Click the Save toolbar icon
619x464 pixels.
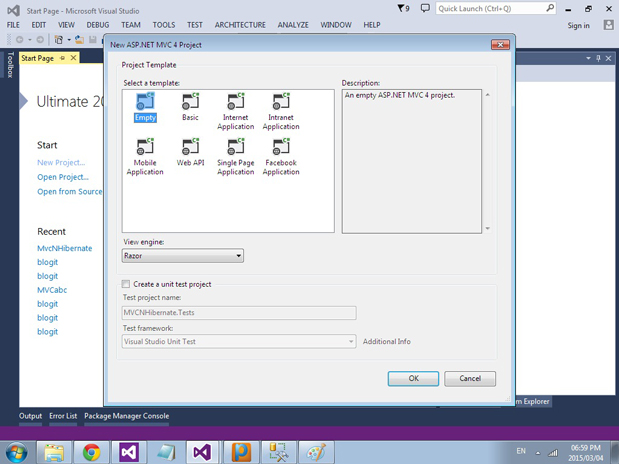click(93, 39)
